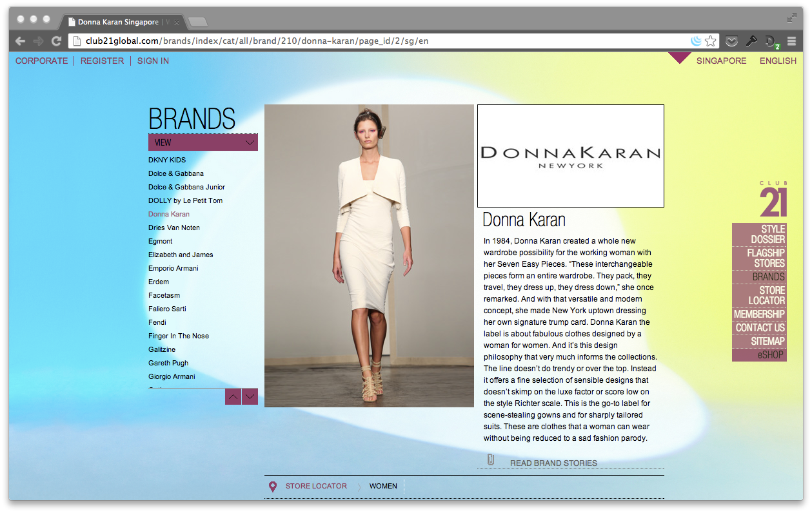
Task: Click the runway model photo
Action: click(369, 256)
